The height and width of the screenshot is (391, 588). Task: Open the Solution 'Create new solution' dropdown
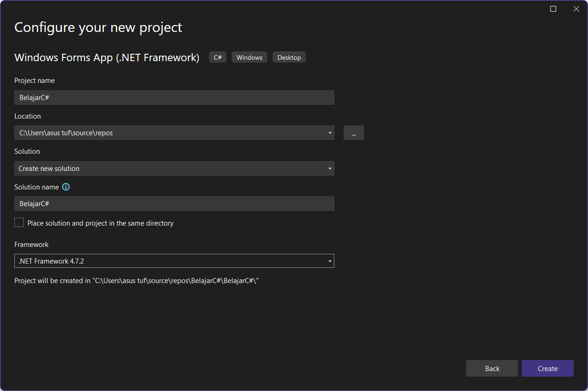tap(174, 169)
